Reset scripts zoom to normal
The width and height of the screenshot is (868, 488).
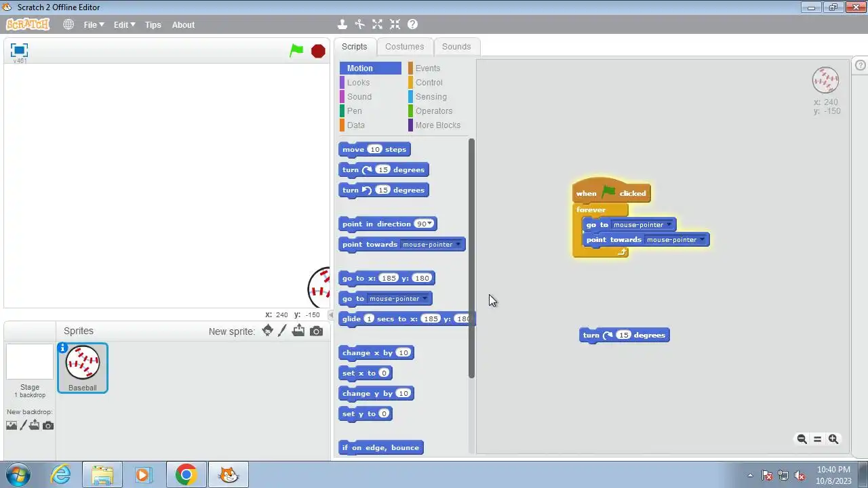pyautogui.click(x=817, y=439)
